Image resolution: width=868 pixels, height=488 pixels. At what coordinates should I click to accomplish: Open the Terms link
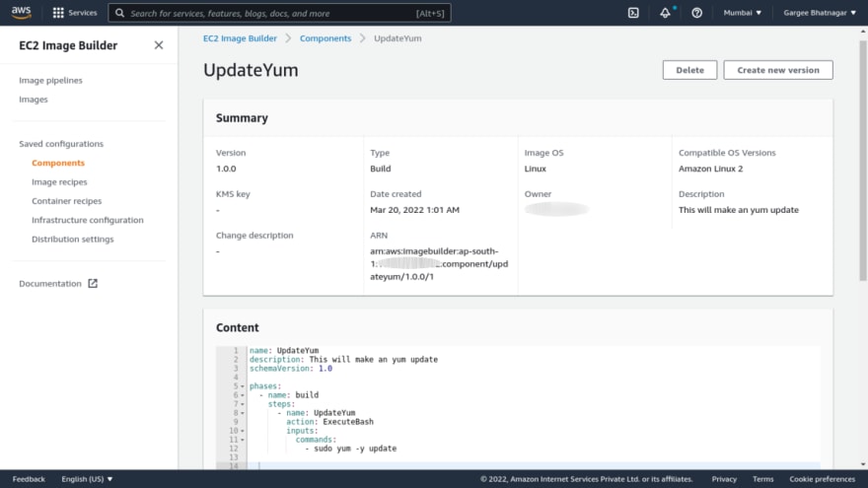pyautogui.click(x=762, y=478)
